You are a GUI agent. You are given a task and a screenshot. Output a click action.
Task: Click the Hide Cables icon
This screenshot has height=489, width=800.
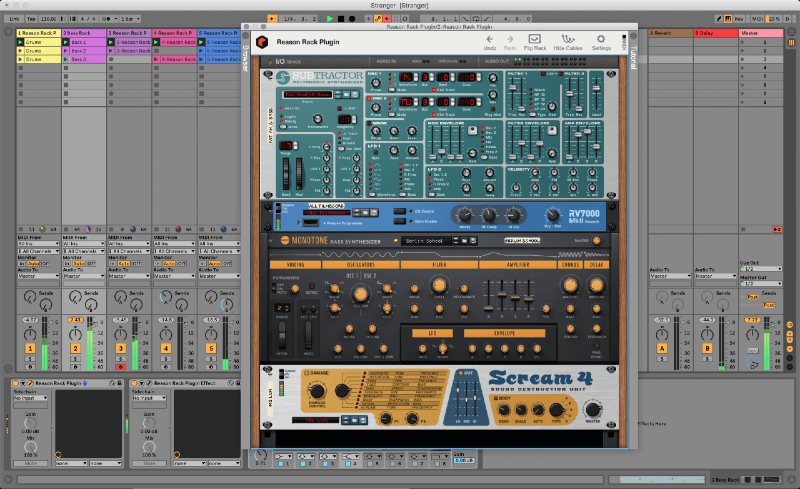click(x=569, y=38)
